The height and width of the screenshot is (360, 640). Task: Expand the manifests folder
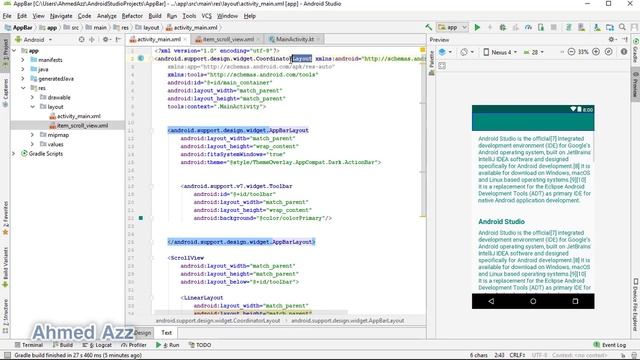coord(23,60)
